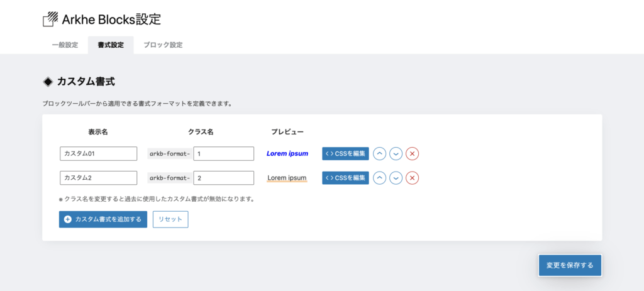Click the クラス名 column header
The width and height of the screenshot is (644, 291).
pos(201,132)
